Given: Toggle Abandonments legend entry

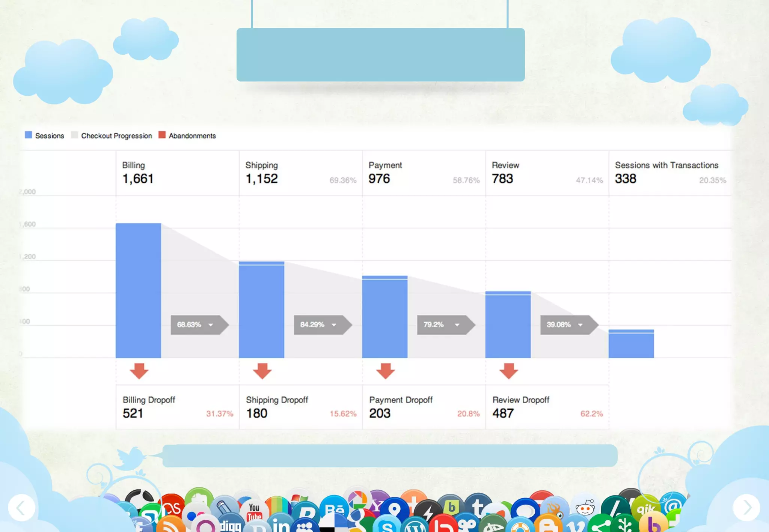Looking at the screenshot, I should click(187, 135).
